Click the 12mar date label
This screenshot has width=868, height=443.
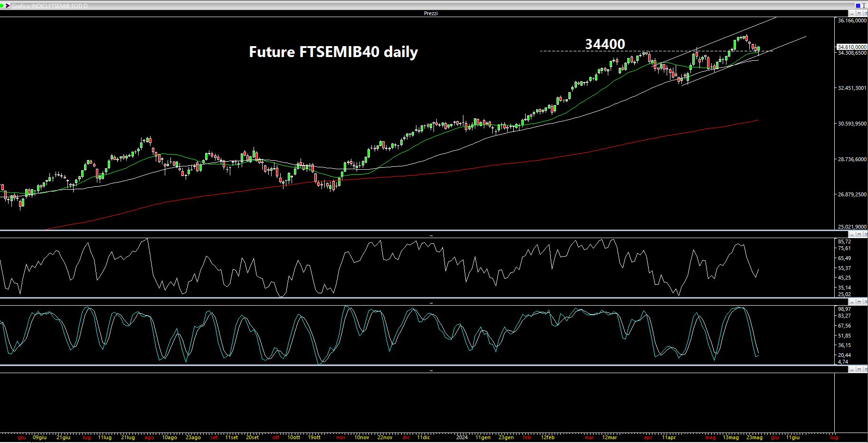(x=610, y=437)
